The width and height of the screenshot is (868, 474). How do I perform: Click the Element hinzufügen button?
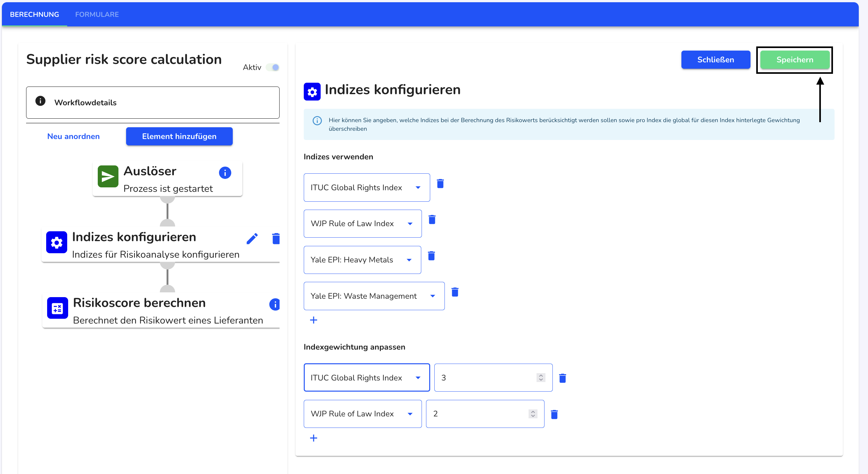point(179,136)
